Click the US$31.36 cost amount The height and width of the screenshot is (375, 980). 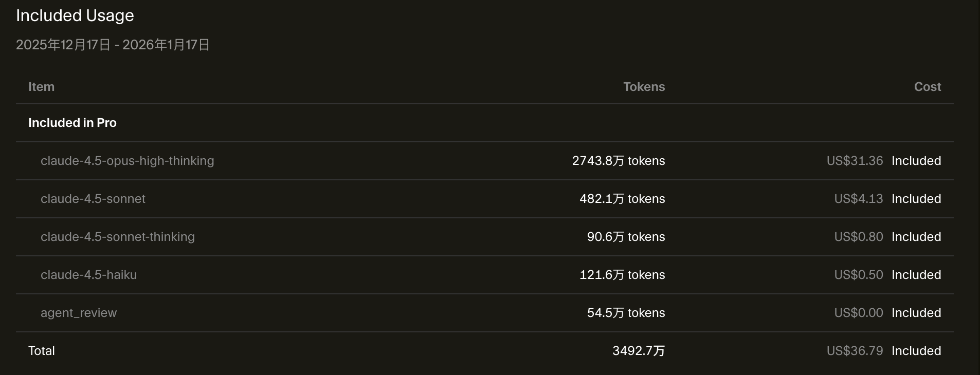[x=855, y=161]
